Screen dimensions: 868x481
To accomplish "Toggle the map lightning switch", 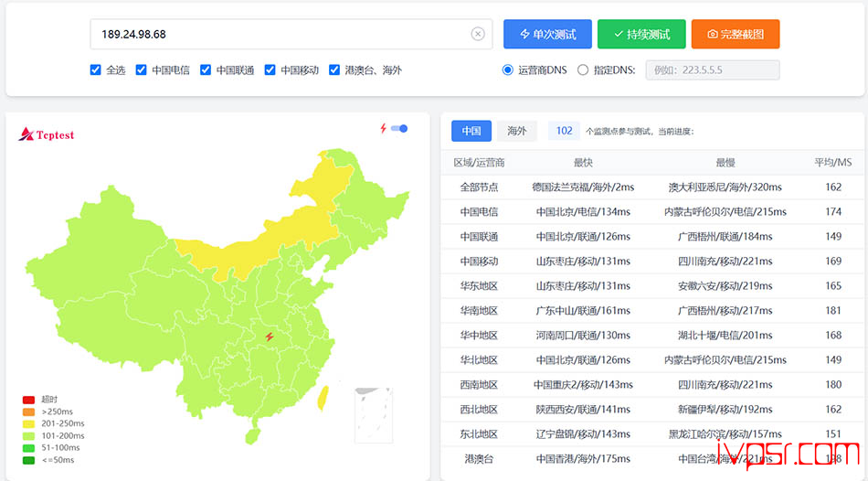I will (399, 129).
